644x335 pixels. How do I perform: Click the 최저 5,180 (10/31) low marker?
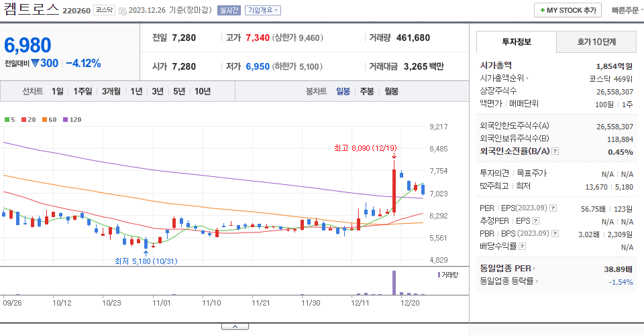click(146, 261)
